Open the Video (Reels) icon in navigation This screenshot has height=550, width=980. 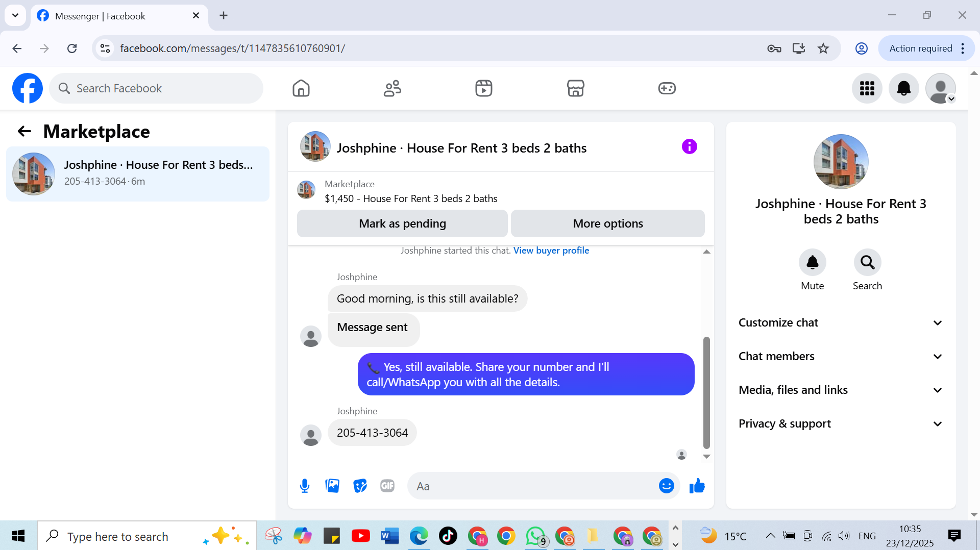coord(484,88)
